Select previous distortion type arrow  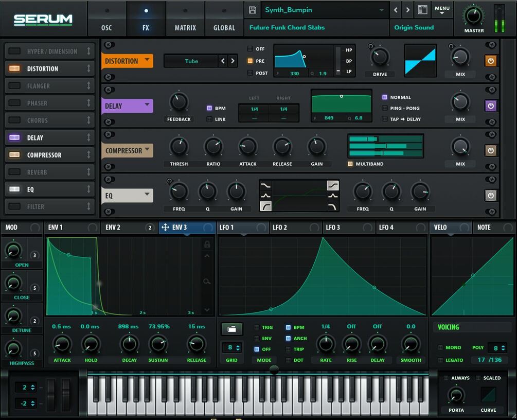[223, 61]
